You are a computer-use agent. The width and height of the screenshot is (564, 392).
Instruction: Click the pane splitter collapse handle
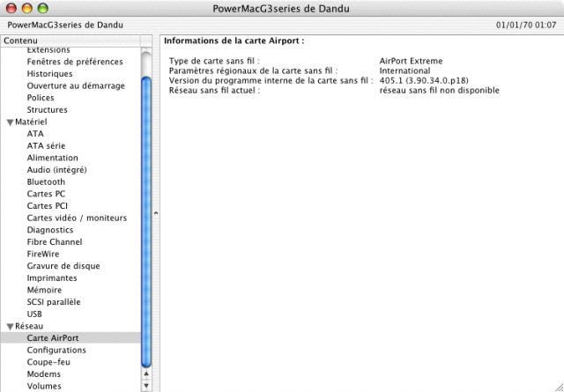coord(156,213)
